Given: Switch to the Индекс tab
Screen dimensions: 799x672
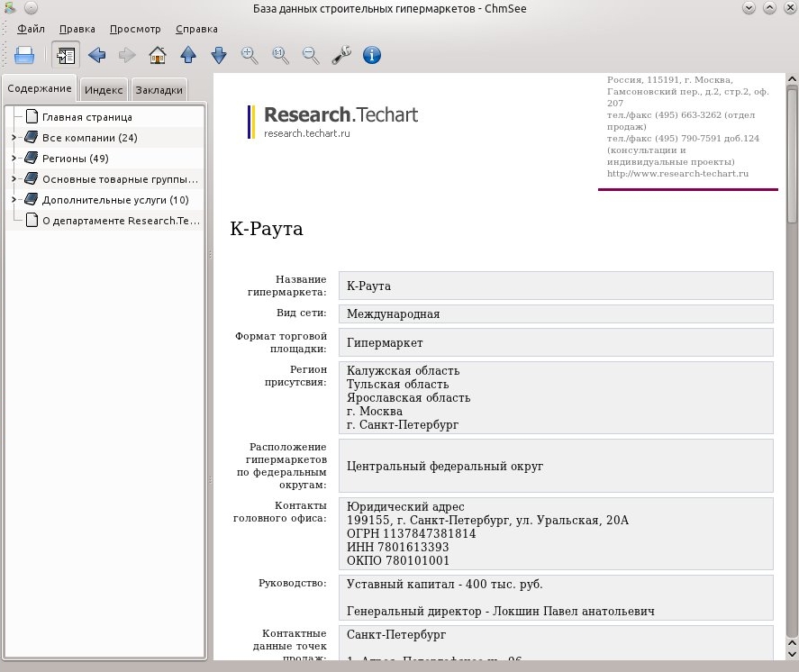Looking at the screenshot, I should [x=104, y=90].
